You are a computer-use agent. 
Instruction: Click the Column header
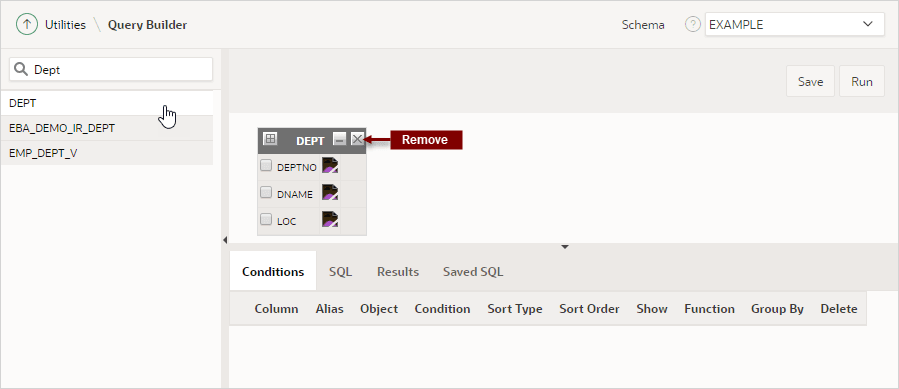(x=276, y=309)
